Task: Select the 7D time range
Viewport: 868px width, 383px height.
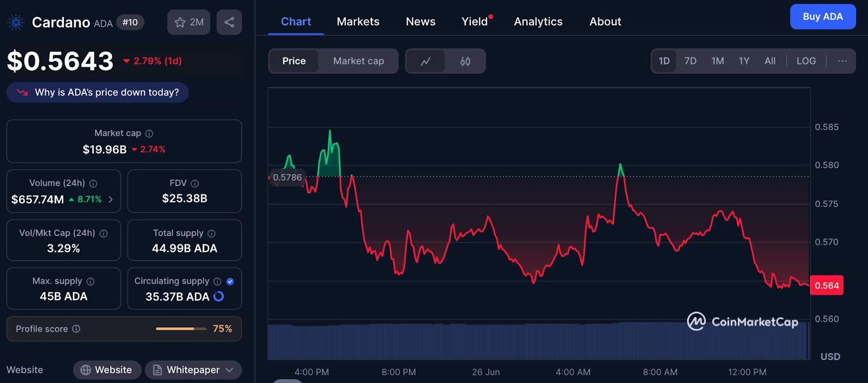Action: pos(691,61)
